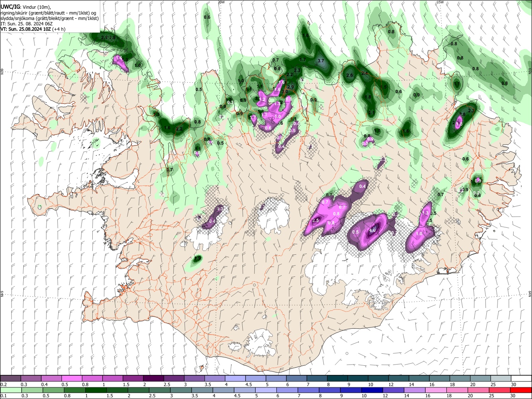Click the palest green 0.1 swatch in lower legend

11,390
